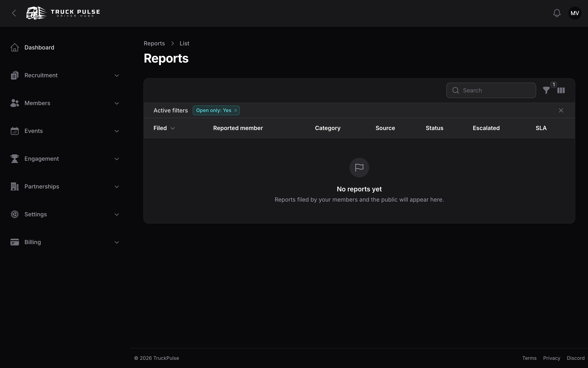The width and height of the screenshot is (588, 368).
Task: Click the flag icon in empty state
Action: pos(359,167)
